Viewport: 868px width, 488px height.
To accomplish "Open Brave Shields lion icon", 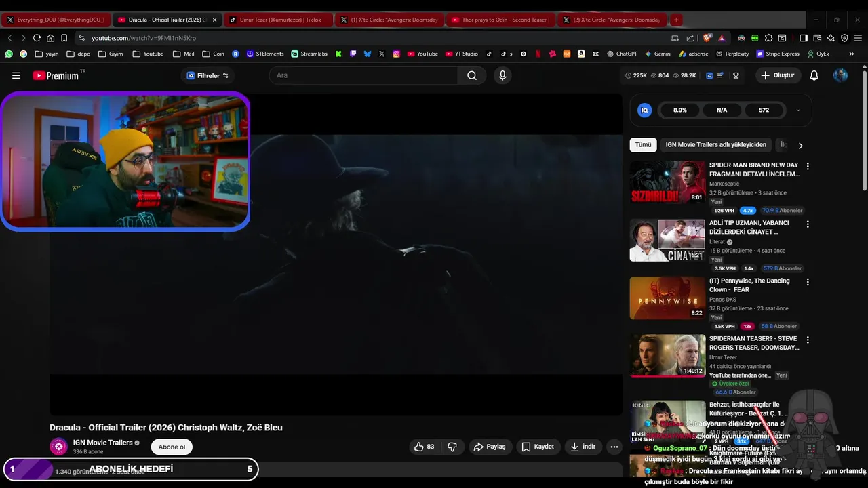I will point(707,38).
